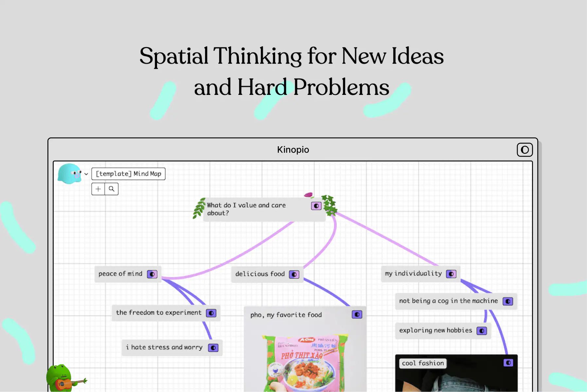Expand the space list chevron next to the avatar
The width and height of the screenshot is (587, 392).
pos(86,174)
